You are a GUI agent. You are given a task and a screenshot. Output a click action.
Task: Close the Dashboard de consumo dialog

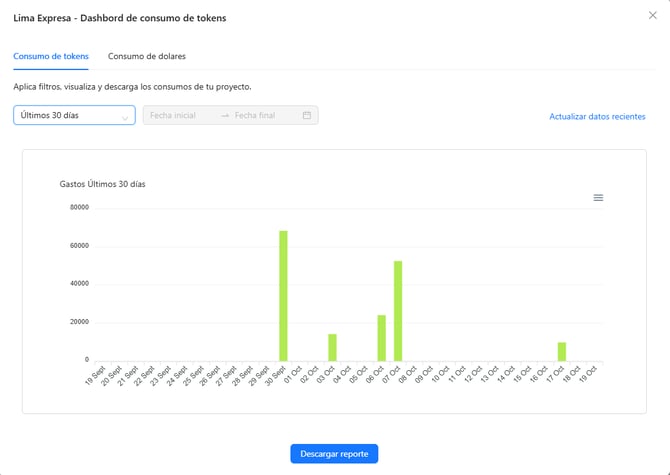pos(653,15)
